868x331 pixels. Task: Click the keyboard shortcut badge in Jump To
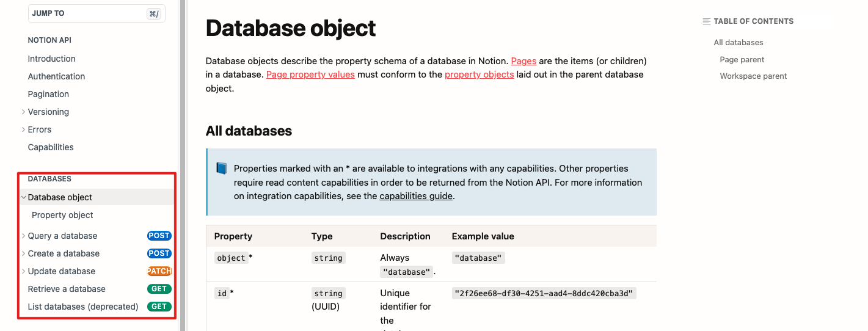point(154,13)
